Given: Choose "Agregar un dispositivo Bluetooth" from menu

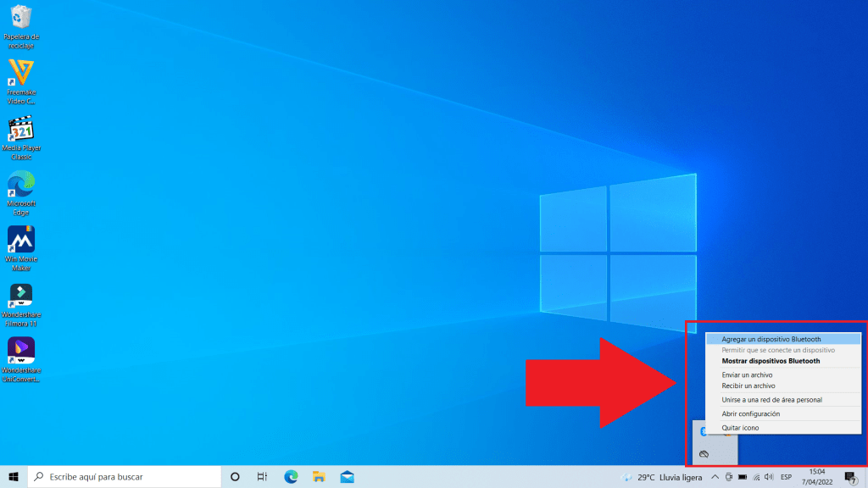Looking at the screenshot, I should [x=771, y=339].
